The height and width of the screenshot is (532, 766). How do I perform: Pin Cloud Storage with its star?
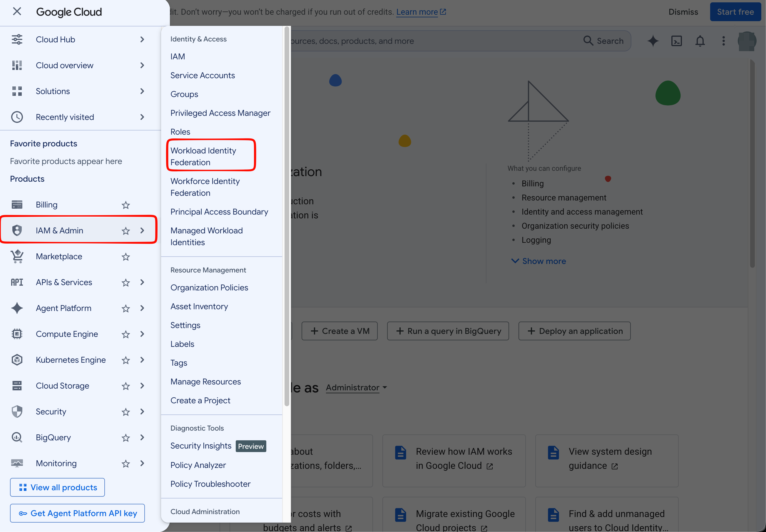pos(126,386)
